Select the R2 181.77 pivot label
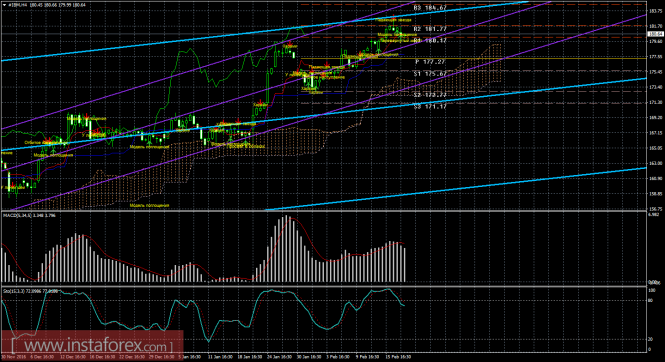Viewport: 665px width, 362px height. (x=430, y=29)
